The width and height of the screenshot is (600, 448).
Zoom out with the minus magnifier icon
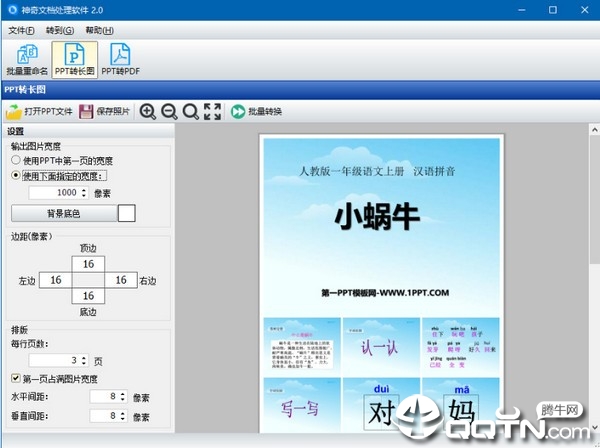169,112
